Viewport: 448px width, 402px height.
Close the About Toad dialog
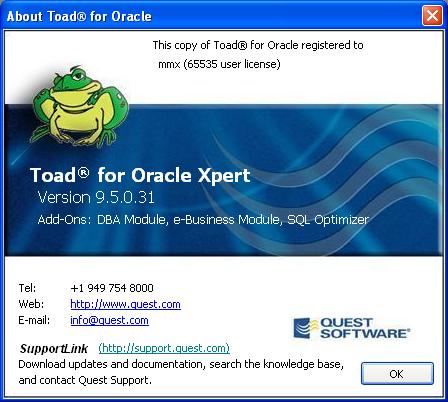[432, 15]
